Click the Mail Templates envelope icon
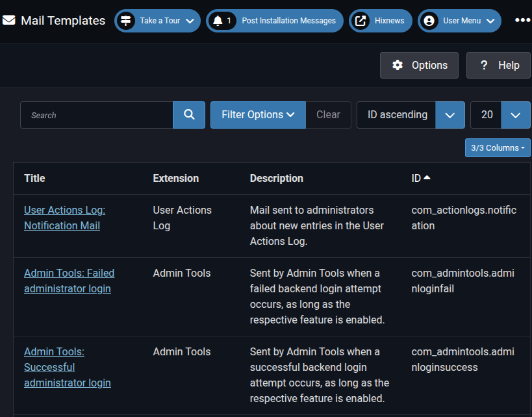Screen dimensions: 532x417 9,20
